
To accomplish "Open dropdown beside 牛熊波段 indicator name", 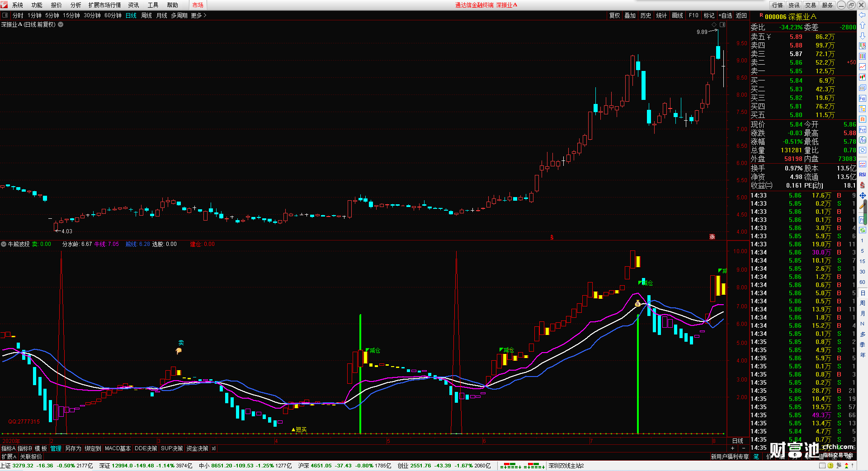I will click(x=4, y=244).
